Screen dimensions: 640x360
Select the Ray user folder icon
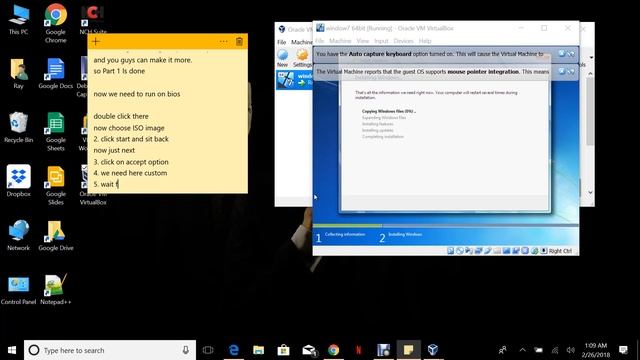[x=18, y=73]
